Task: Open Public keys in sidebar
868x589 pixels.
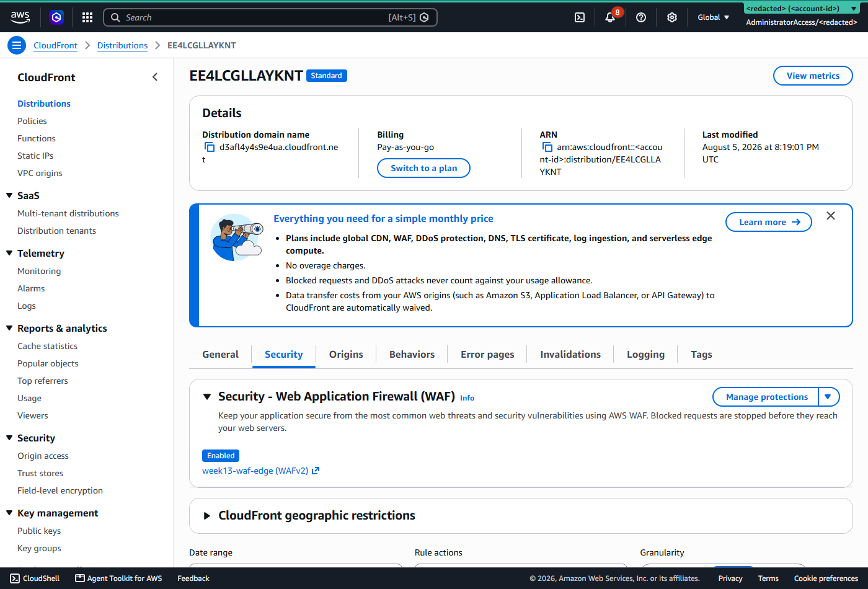Action: (x=39, y=531)
